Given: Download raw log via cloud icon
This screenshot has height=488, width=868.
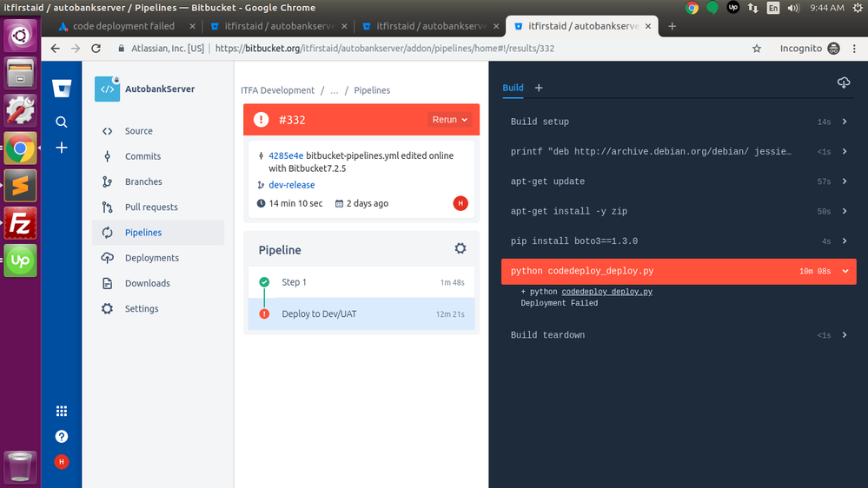Looking at the screenshot, I should click(x=843, y=83).
